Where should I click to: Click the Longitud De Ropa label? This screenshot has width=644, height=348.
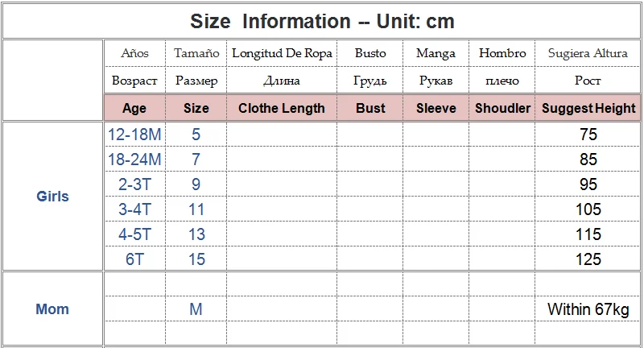coord(282,53)
